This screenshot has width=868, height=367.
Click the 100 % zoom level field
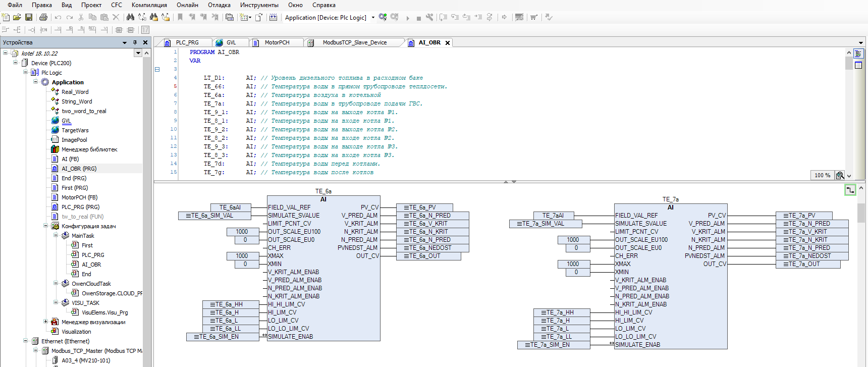tap(822, 175)
